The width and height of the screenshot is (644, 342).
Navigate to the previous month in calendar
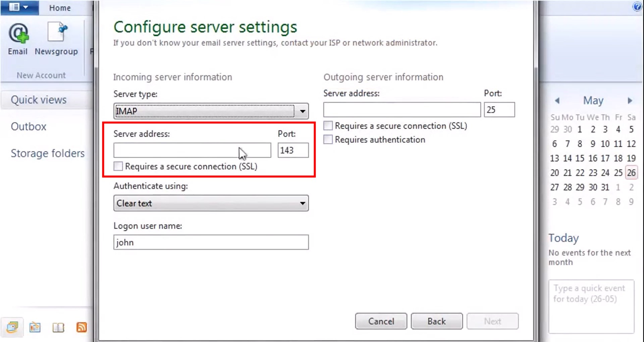click(x=557, y=100)
